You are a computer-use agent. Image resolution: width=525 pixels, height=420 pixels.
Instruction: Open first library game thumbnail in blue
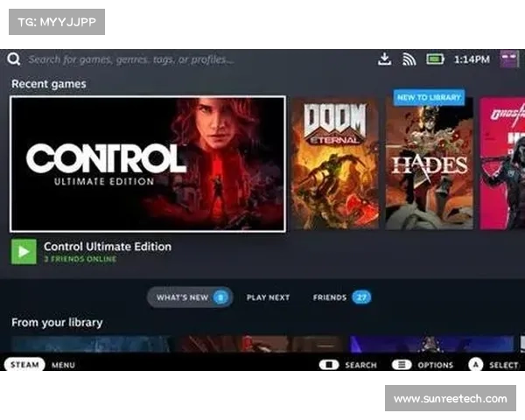point(91,344)
